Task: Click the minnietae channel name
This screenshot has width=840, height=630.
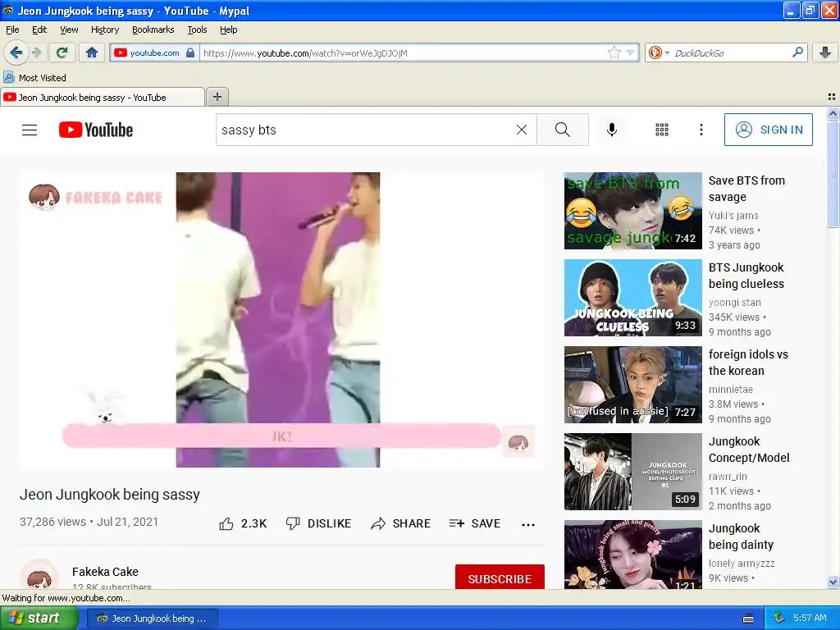Action: click(731, 390)
